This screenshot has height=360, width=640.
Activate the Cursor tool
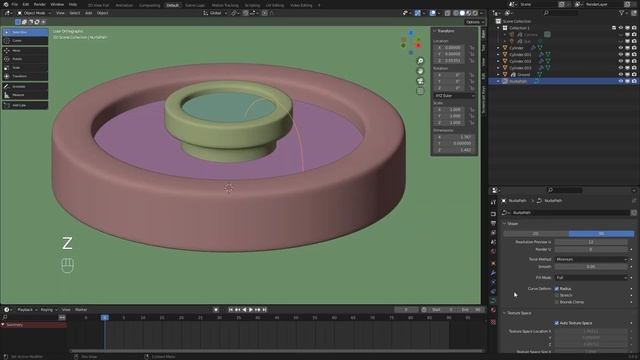pos(25,40)
